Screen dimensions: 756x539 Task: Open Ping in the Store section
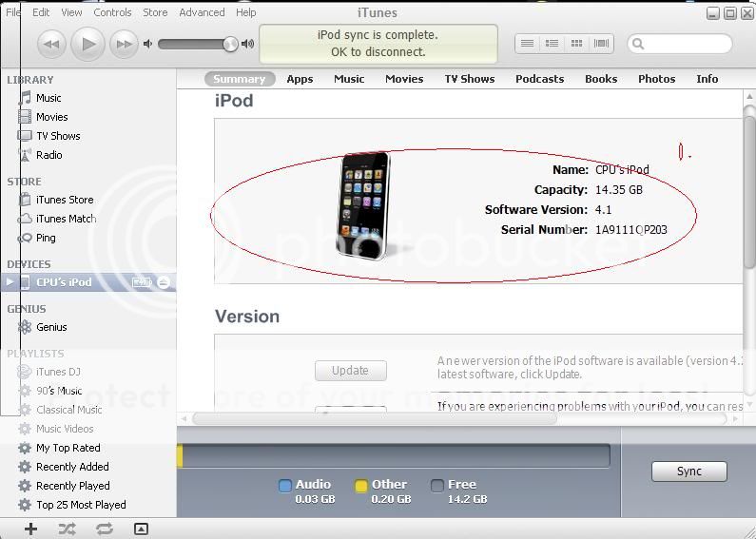46,238
